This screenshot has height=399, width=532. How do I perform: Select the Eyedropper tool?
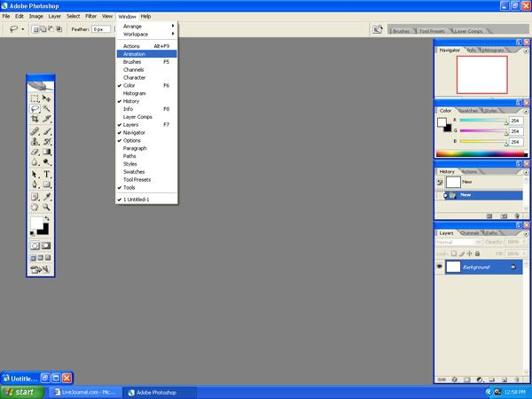[46, 197]
